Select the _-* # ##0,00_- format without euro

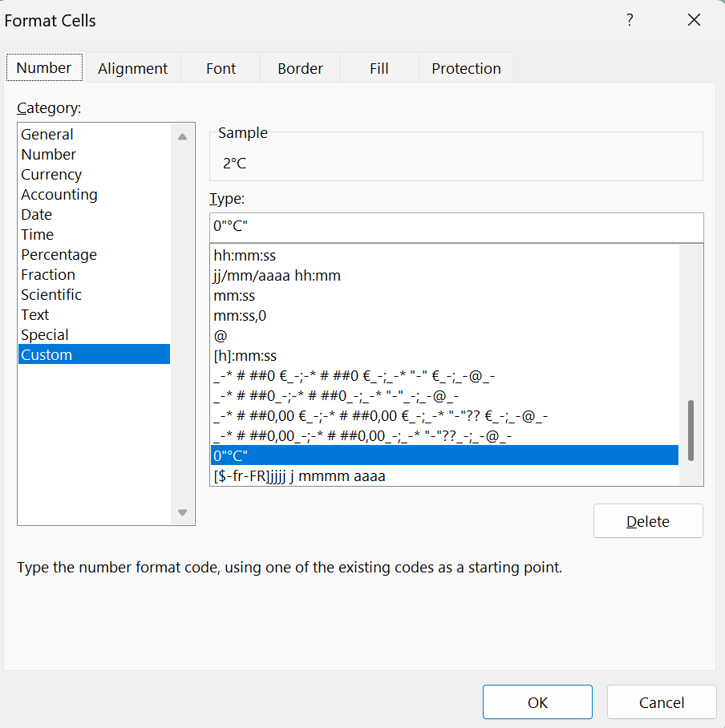[x=444, y=435]
